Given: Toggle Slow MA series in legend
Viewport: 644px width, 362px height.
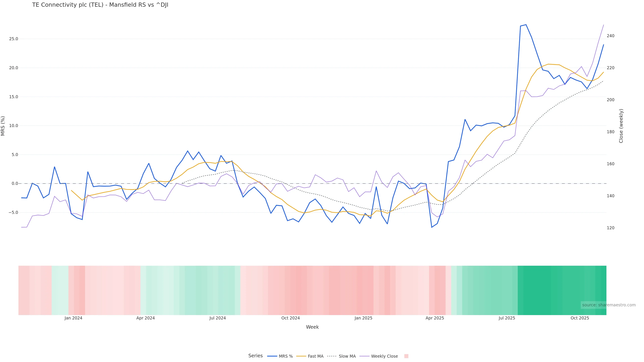Looking at the screenshot, I should click(x=347, y=356).
